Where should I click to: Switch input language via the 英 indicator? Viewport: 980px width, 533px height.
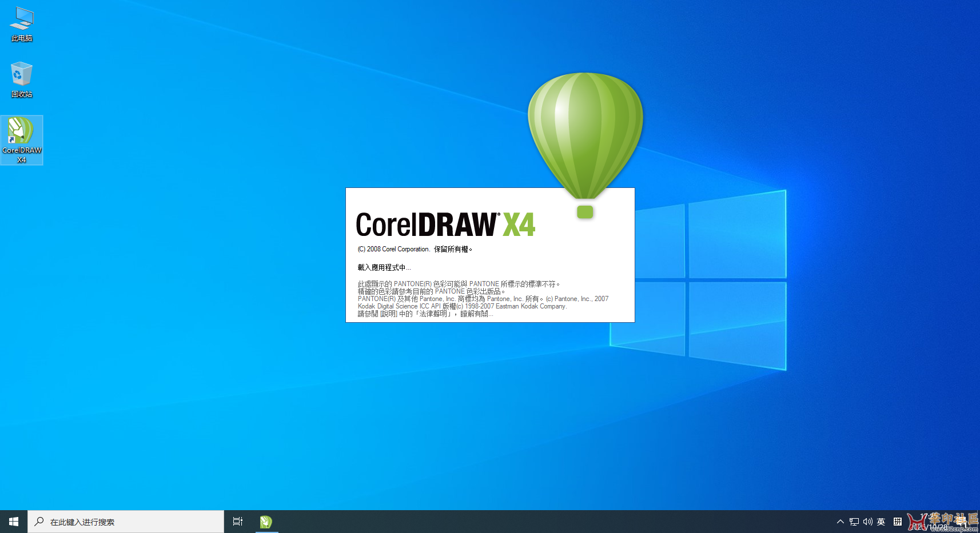pyautogui.click(x=881, y=522)
